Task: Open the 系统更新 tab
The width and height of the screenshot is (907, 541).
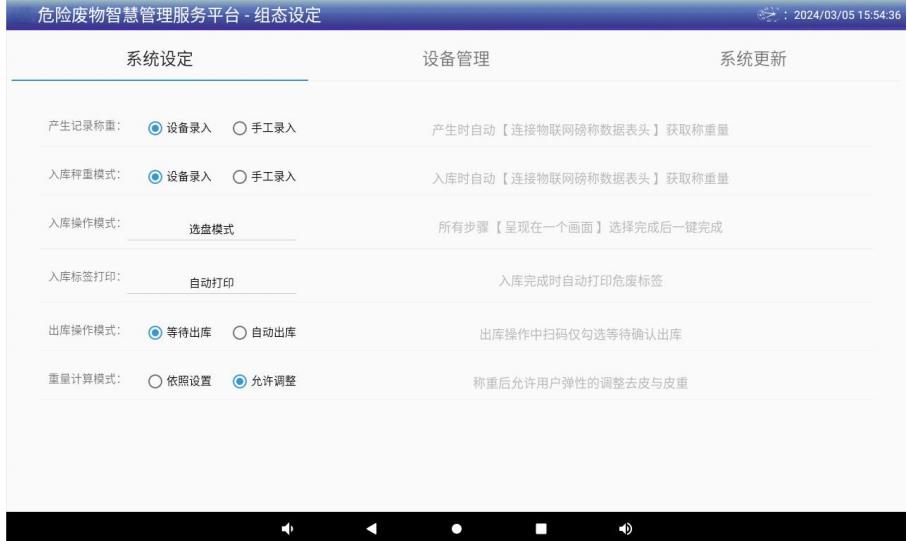Action: click(753, 58)
